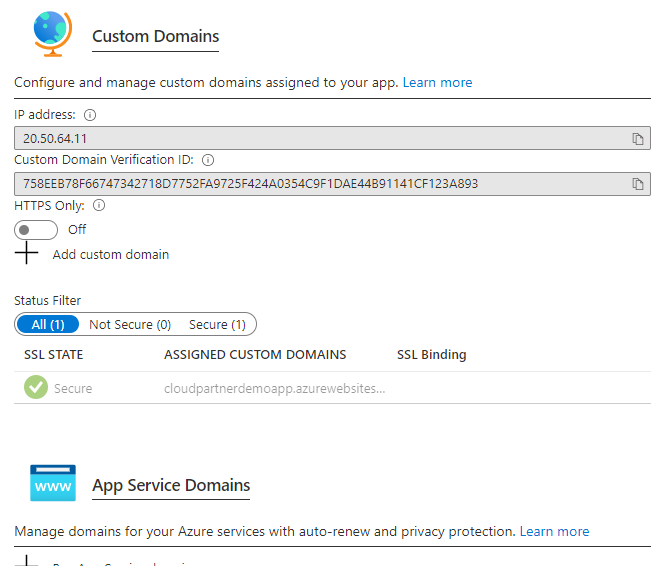Viewport: 668px width, 566px height.
Task: Click the plus icon to add custom domain
Action: pos(26,254)
